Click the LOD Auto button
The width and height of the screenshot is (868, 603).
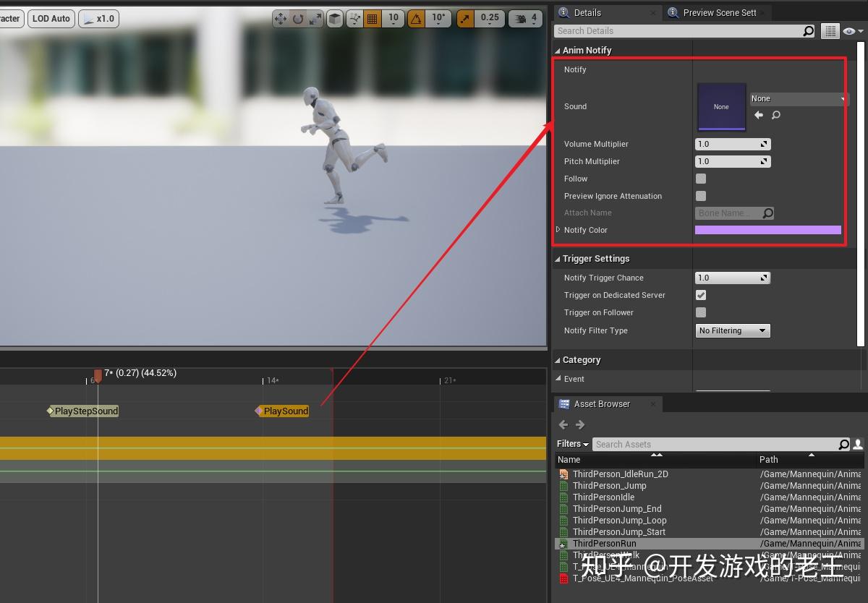coord(50,18)
